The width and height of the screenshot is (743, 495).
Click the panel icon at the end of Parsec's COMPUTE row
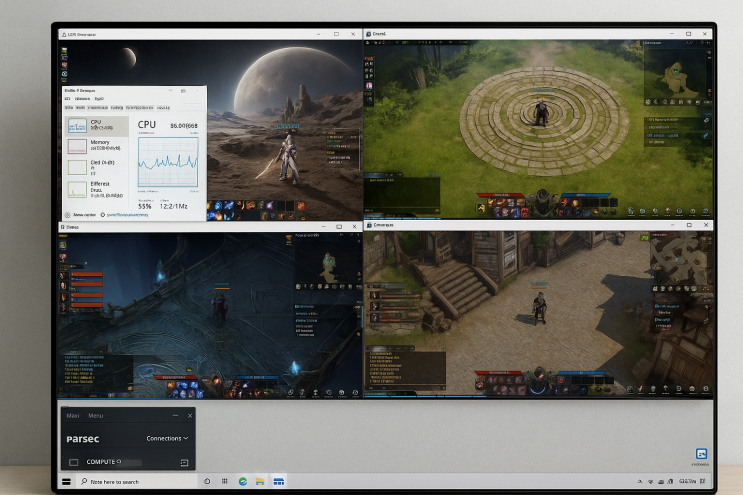click(x=184, y=462)
